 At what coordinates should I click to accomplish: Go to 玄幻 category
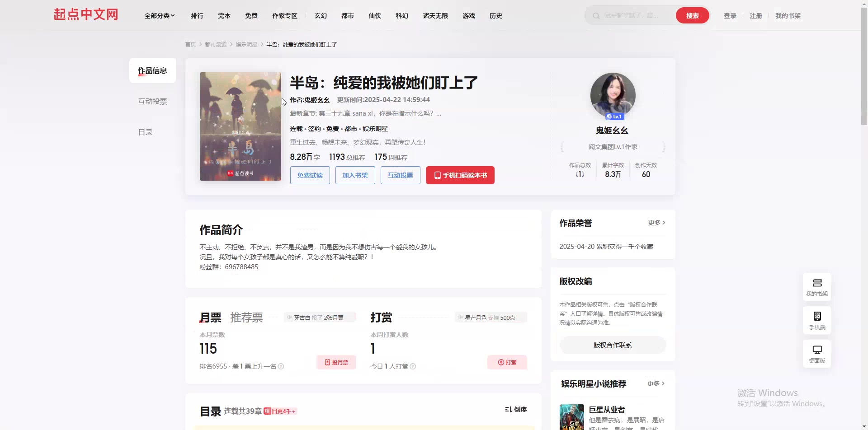tap(321, 16)
